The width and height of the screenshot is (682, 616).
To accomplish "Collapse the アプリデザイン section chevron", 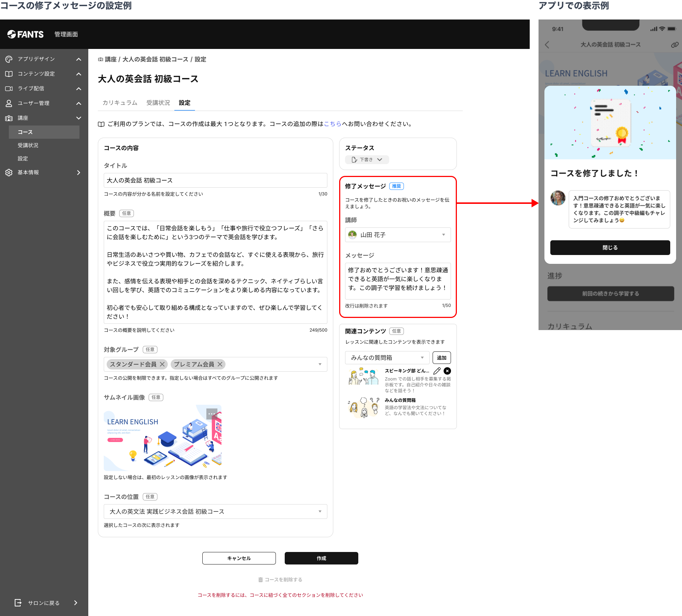I will tap(79, 59).
